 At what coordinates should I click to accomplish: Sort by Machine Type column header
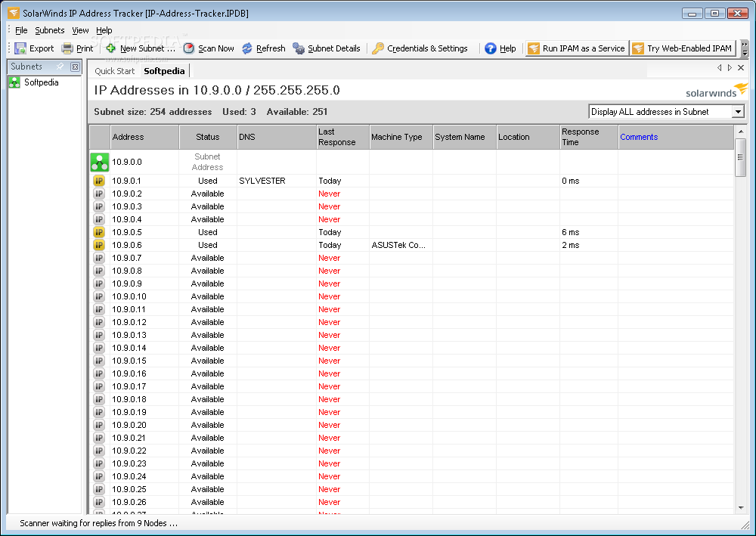coord(401,137)
